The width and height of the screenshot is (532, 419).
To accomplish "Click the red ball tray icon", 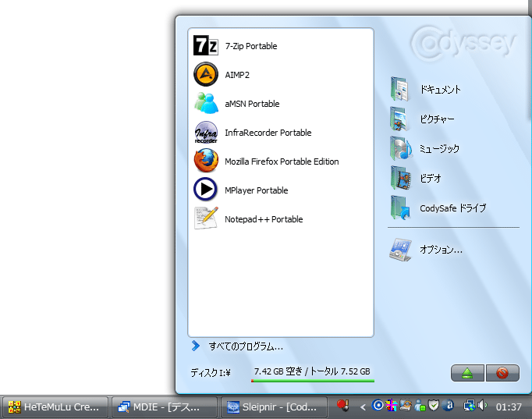I will (x=342, y=405).
